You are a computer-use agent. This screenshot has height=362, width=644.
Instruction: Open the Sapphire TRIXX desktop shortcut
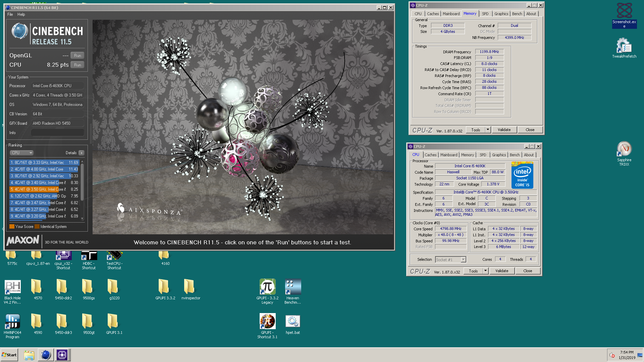pyautogui.click(x=624, y=154)
